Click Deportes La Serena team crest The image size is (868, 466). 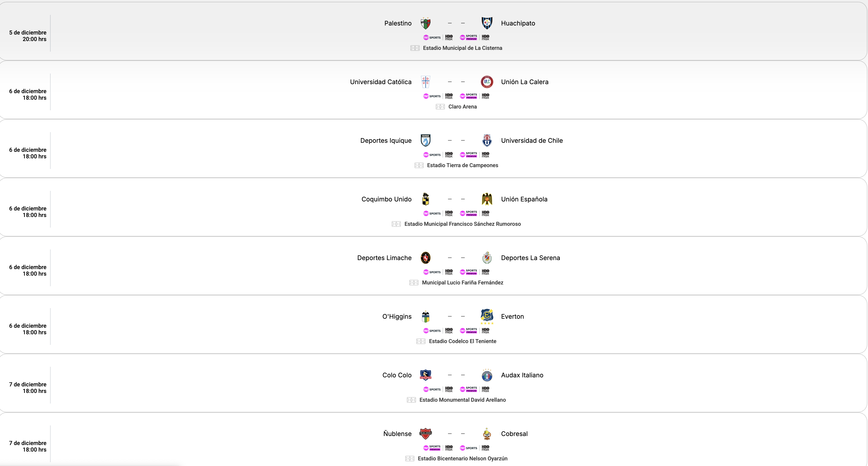point(487,258)
